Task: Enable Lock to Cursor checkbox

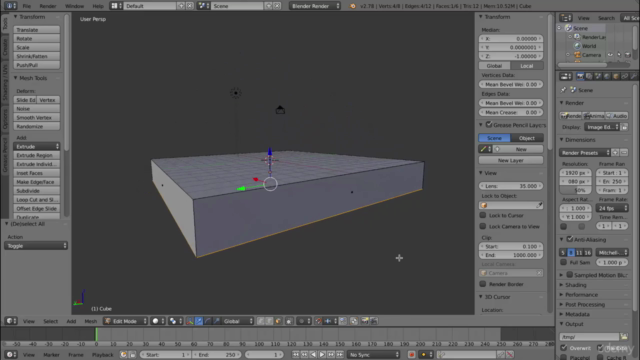Action: point(483,215)
